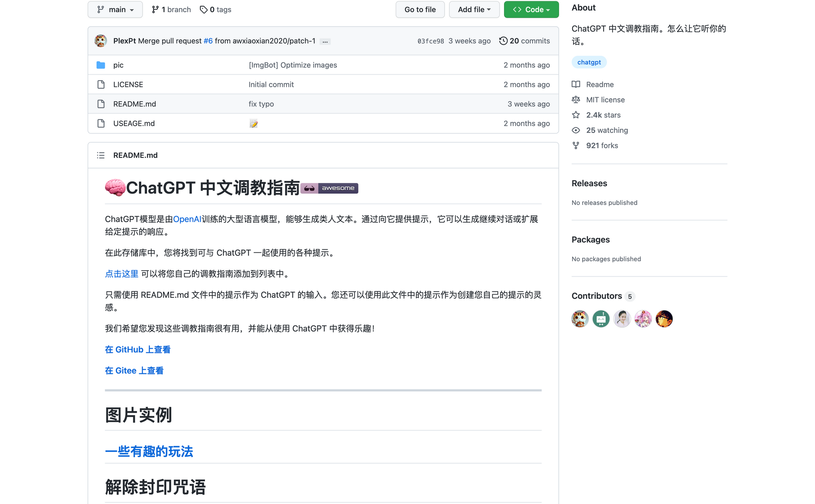
Task: Open the 'Initial commit' commit message
Action: click(271, 84)
